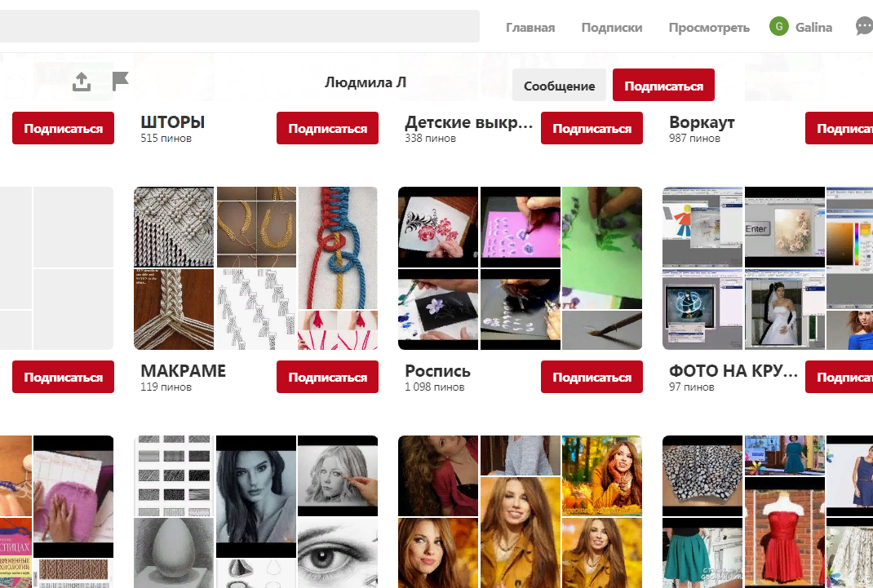873x588 pixels.
Task: Open golden horseshoe cords image
Action: point(256,227)
